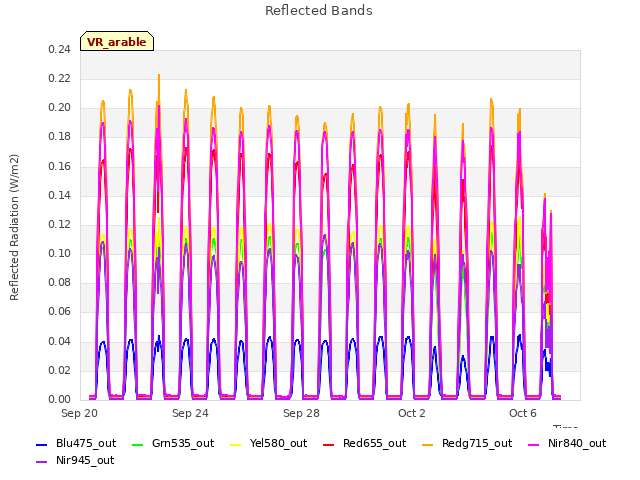Click the Redg715_out legend label
Screen dimensions: 640x480
[x=477, y=443]
